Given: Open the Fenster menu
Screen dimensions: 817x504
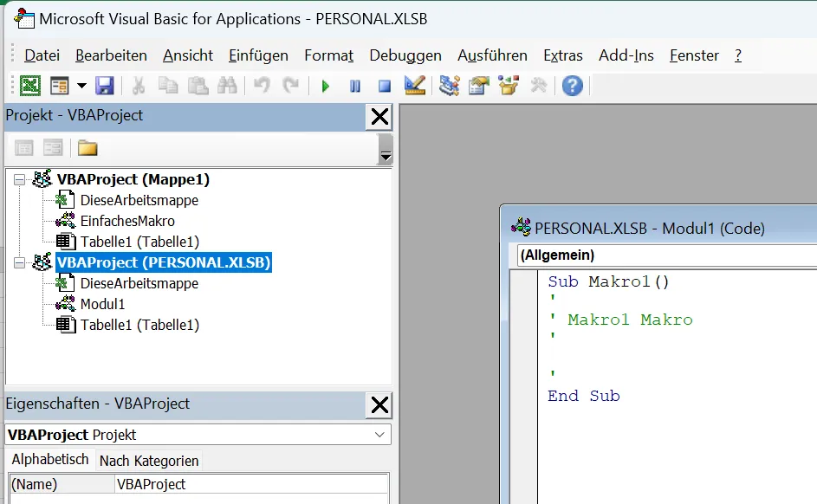Looking at the screenshot, I should pos(694,55).
